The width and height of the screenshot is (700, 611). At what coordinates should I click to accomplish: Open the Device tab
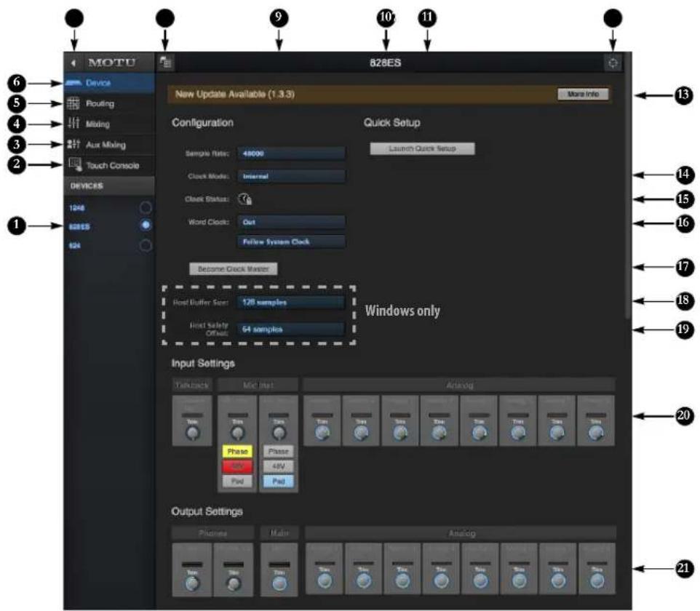click(x=109, y=83)
